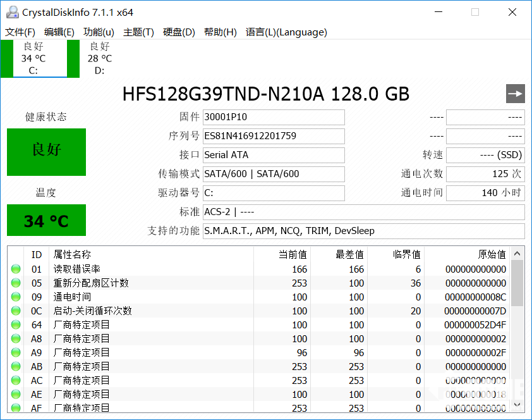
Task: Expand the 硬盘(D) disk menu
Action: click(x=179, y=32)
